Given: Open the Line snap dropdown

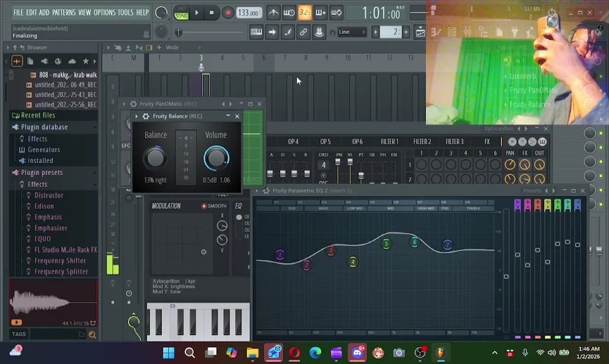Looking at the screenshot, I should 352,32.
